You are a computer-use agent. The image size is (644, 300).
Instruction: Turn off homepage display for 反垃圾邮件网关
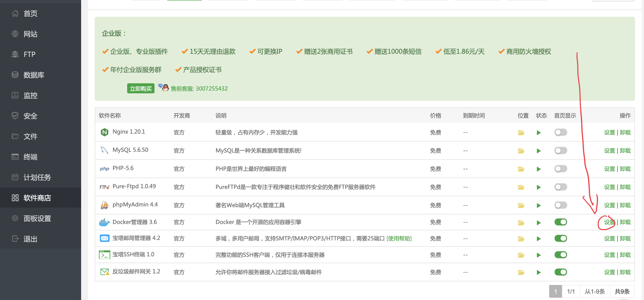tap(561, 272)
